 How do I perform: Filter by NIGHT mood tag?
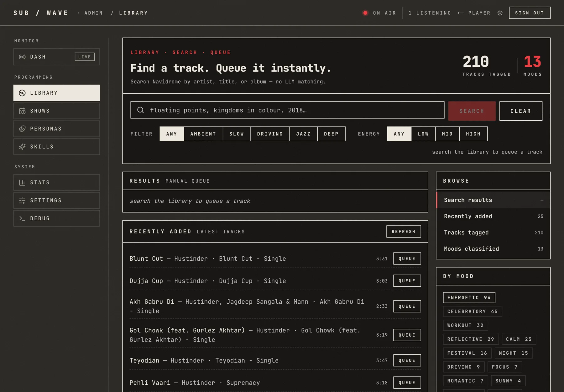(514, 353)
